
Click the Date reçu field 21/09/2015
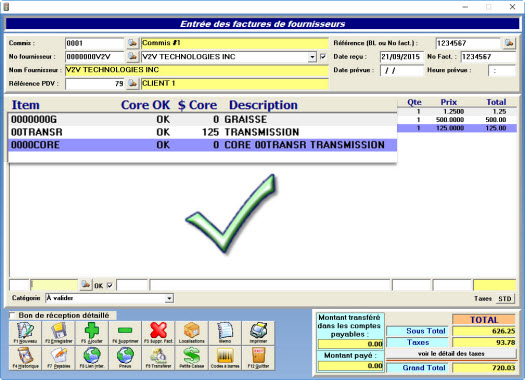402,57
